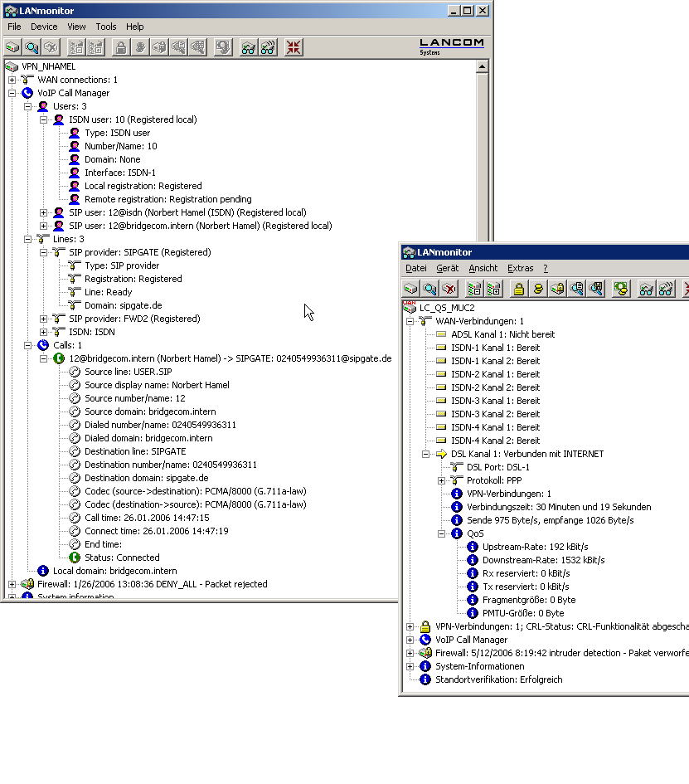
Task: Click the scroll-up arrow in VPN_NHAMEL window
Action: [x=482, y=66]
